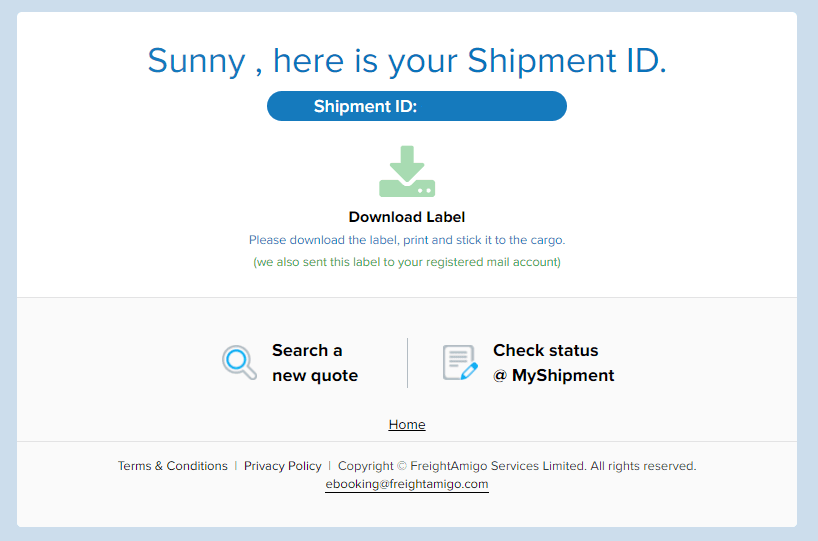This screenshot has width=818, height=541.
Task: Click the Sunny shipment ID heading
Action: coord(407,61)
